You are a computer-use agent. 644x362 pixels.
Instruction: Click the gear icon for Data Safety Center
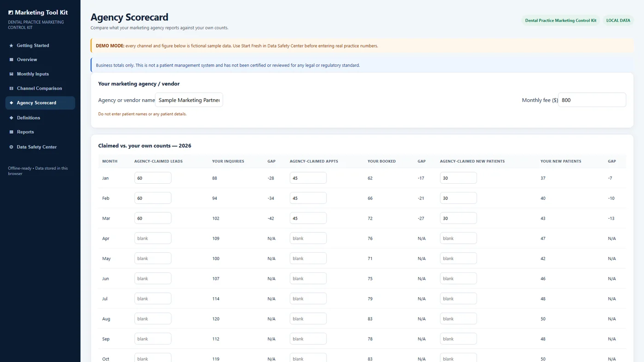click(x=11, y=147)
